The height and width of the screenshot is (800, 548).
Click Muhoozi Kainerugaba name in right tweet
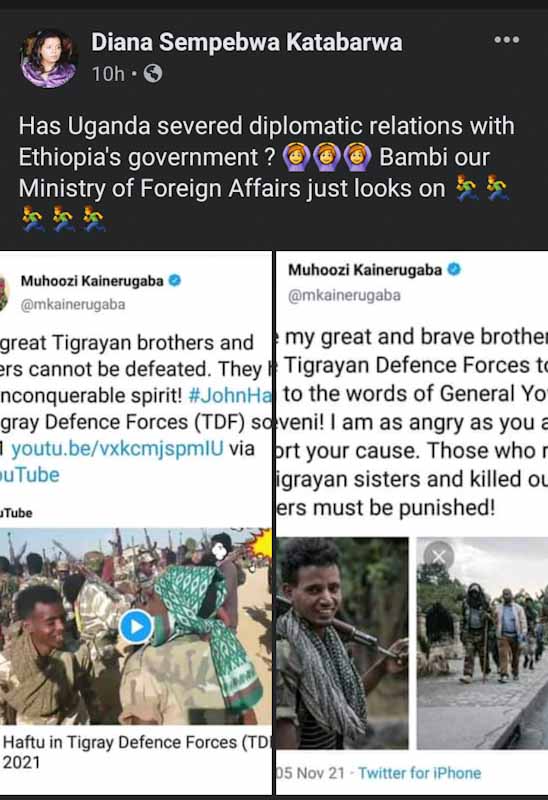(x=365, y=269)
